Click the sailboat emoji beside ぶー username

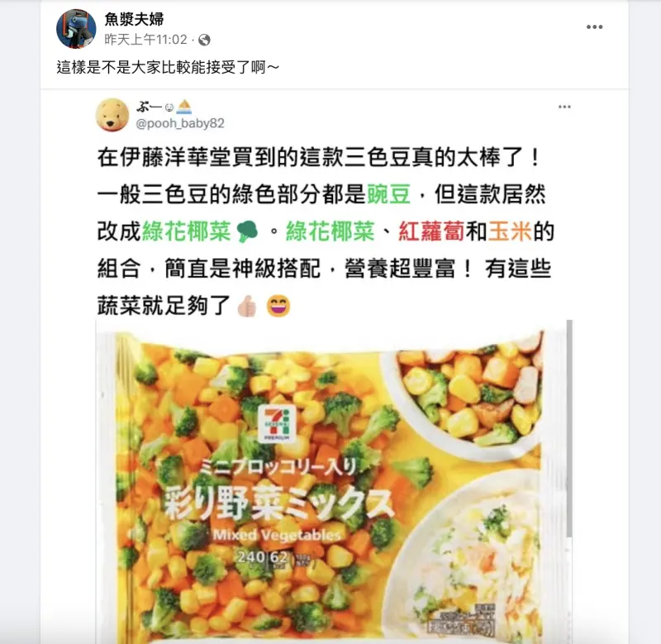(183, 107)
